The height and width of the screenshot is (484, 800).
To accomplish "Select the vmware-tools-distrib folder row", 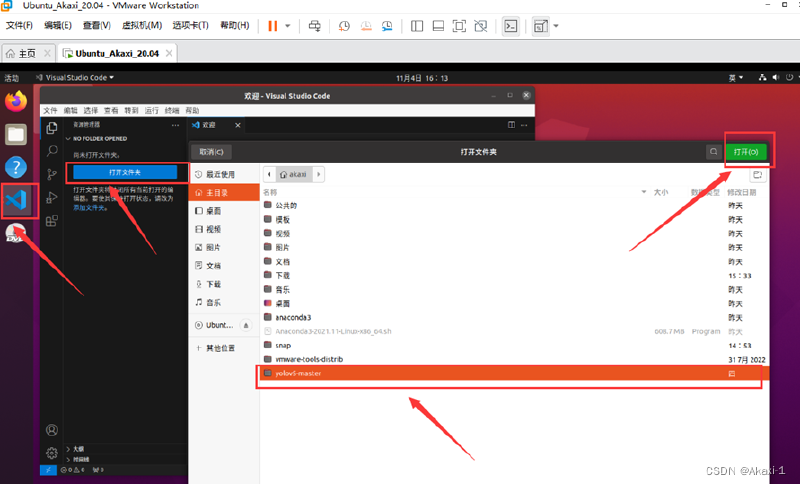I will (x=513, y=359).
